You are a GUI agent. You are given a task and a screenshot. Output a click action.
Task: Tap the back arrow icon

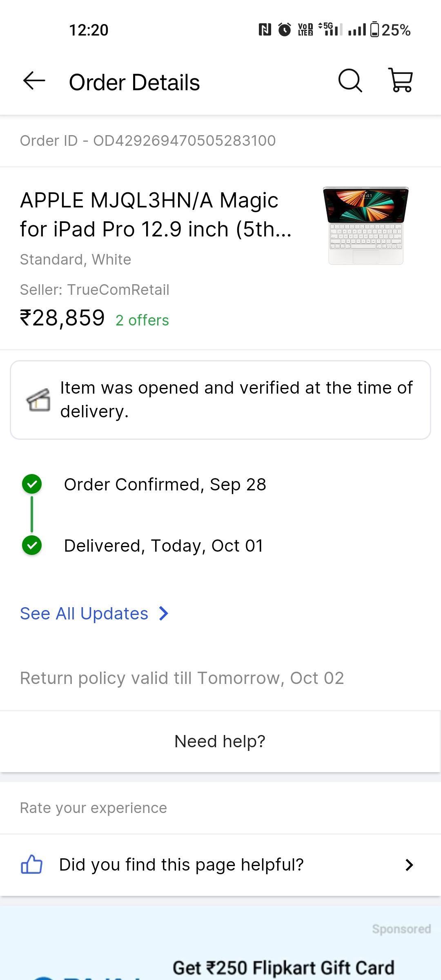34,81
